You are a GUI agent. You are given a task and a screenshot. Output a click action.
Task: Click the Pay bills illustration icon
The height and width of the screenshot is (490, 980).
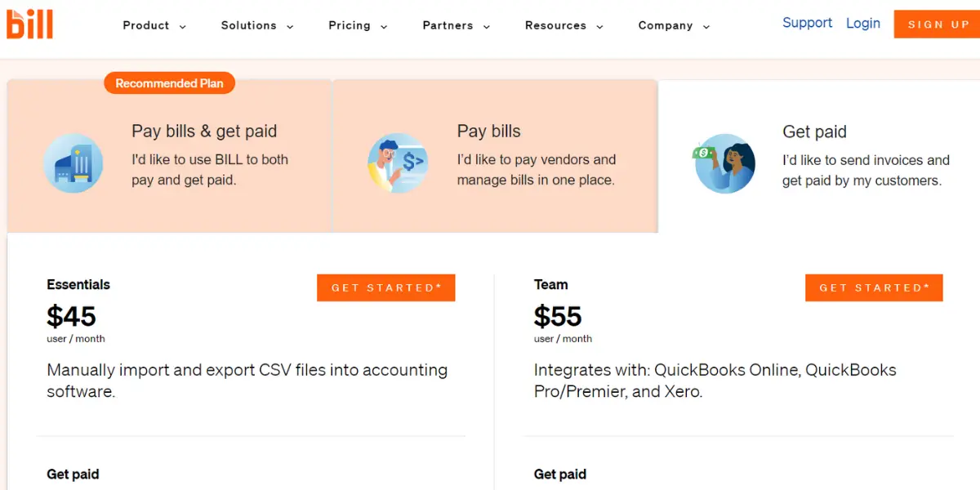coord(398,163)
